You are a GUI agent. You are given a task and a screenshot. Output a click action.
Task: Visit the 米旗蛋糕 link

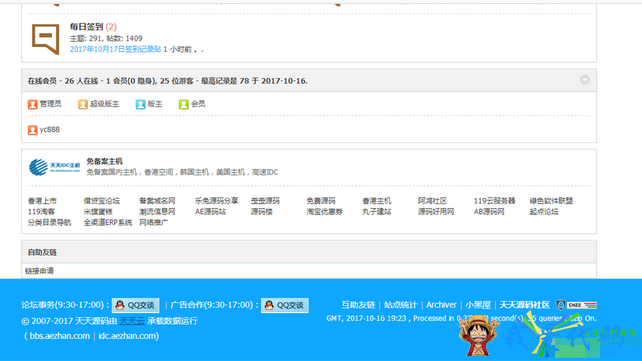tap(98, 212)
